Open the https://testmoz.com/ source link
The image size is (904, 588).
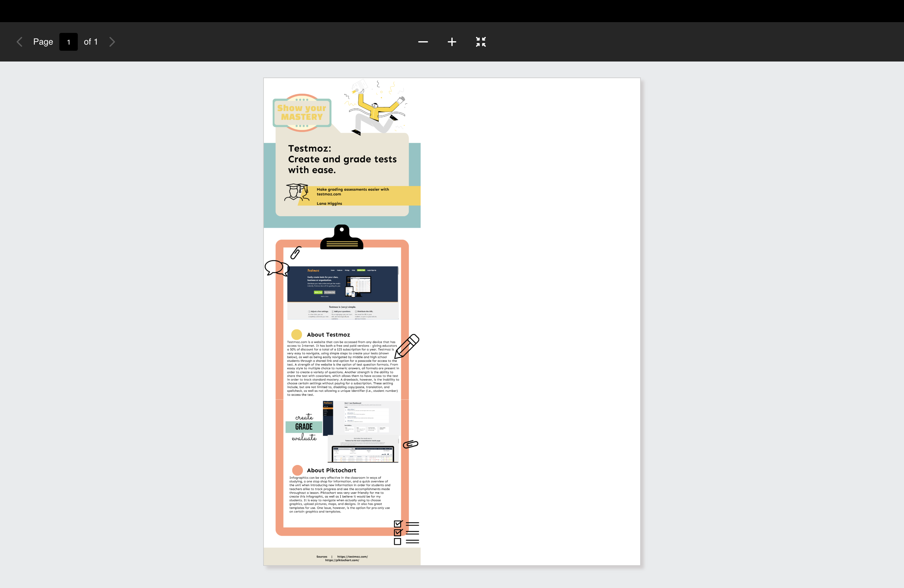(x=352, y=557)
